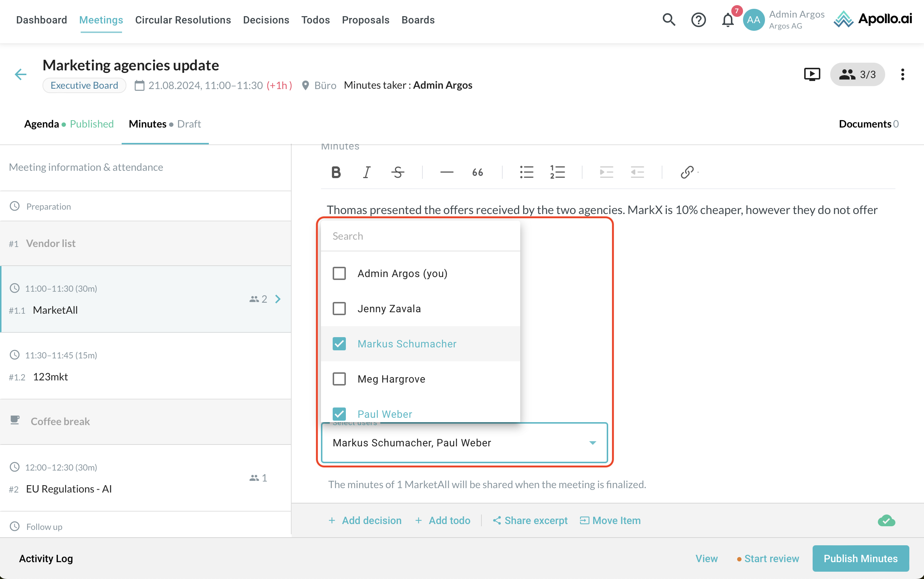Create a numbered list
This screenshot has height=579, width=924.
tap(557, 172)
